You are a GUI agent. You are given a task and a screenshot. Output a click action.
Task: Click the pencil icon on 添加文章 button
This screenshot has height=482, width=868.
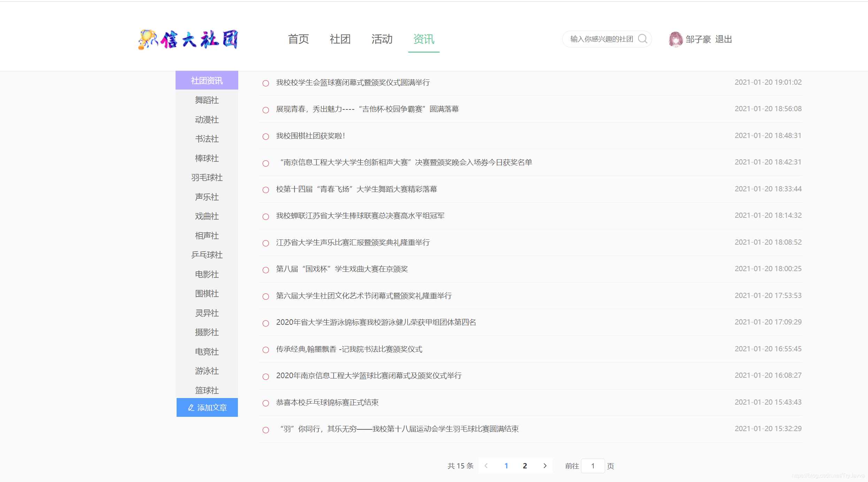point(191,407)
